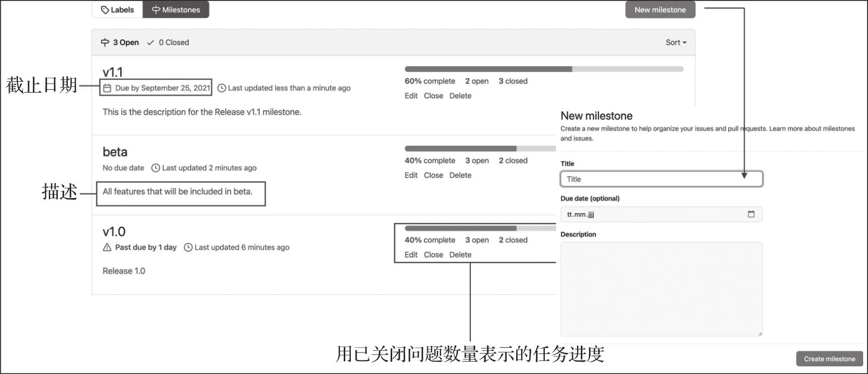Click the calendar icon next to Due by September 25
Screen dimensions: 868x374
coord(107,88)
